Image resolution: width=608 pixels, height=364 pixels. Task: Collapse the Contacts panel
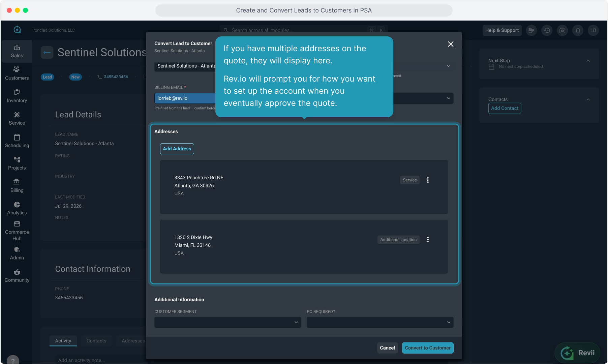coord(588,100)
